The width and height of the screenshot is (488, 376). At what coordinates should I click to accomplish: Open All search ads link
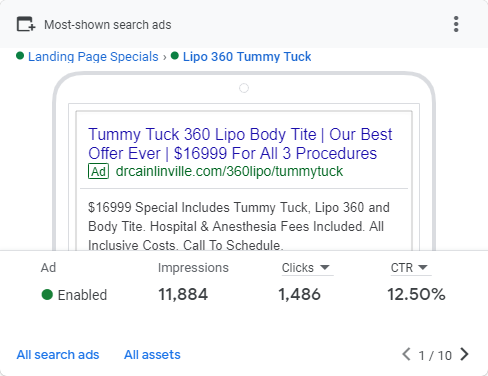click(x=58, y=355)
